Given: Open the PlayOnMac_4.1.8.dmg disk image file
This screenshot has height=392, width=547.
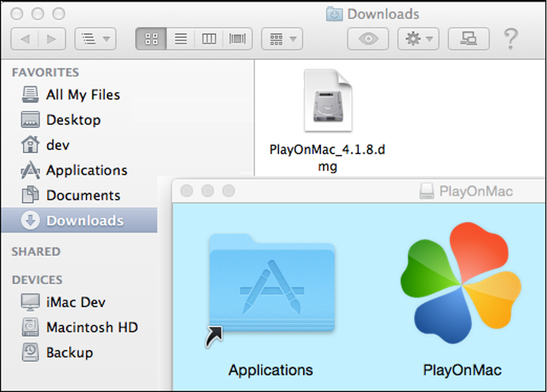Looking at the screenshot, I should point(327,101).
